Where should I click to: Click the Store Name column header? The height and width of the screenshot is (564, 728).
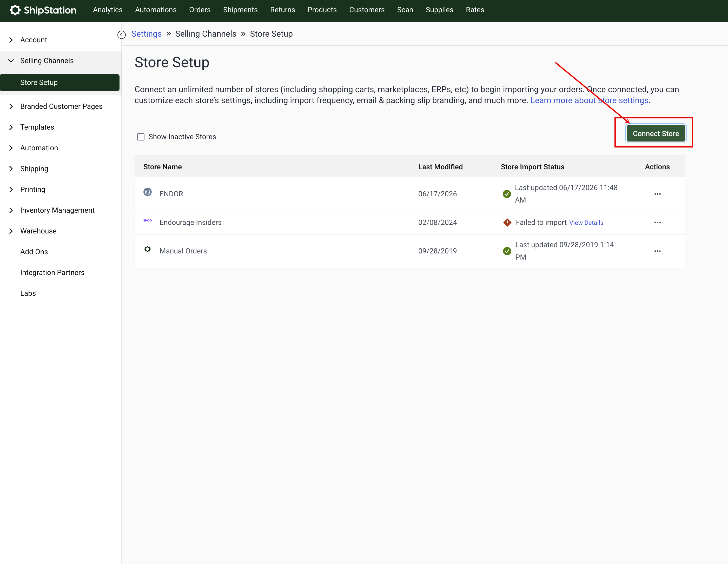coord(162,167)
